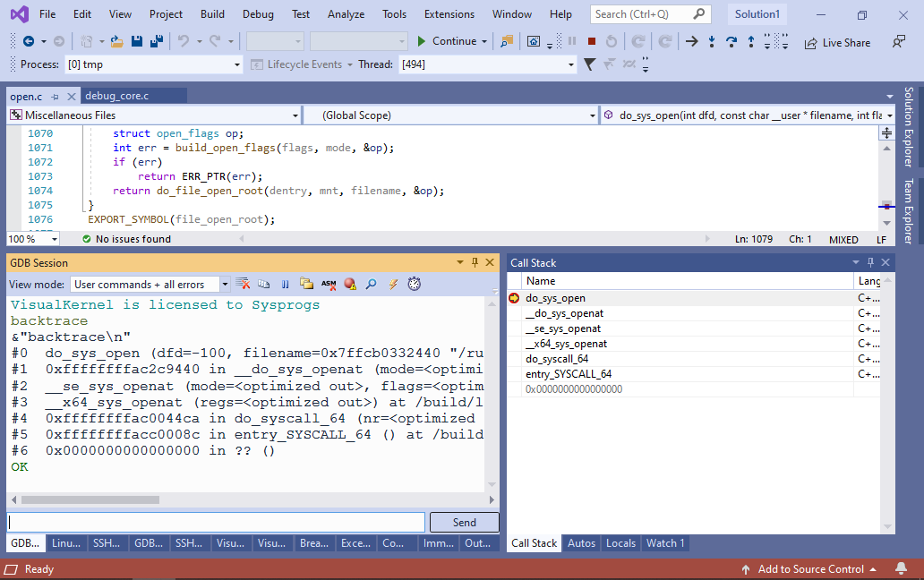Click the Open File folder icon
The height and width of the screenshot is (580, 924).
pyautogui.click(x=116, y=41)
